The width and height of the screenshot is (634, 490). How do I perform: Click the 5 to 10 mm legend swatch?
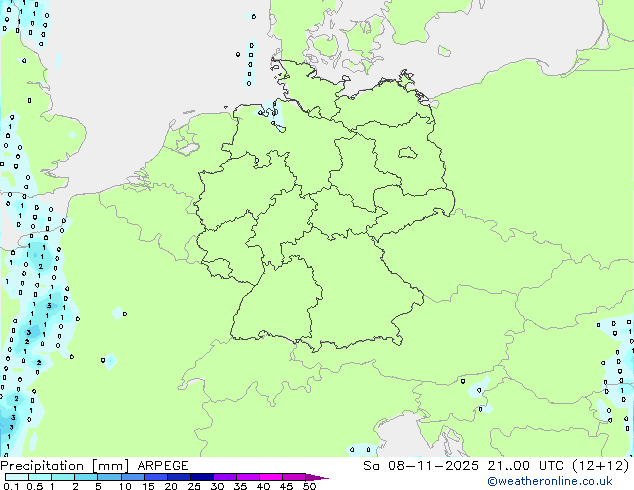click(109, 477)
